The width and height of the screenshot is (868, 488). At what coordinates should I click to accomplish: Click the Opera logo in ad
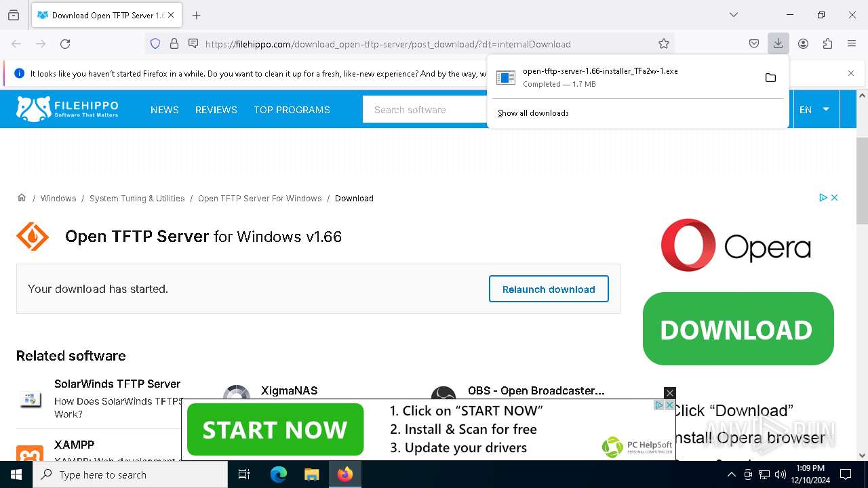pyautogui.click(x=736, y=245)
